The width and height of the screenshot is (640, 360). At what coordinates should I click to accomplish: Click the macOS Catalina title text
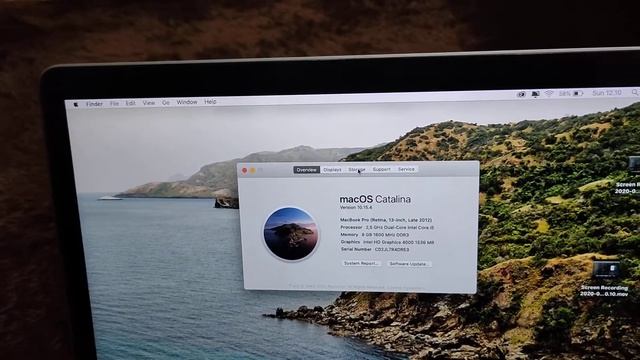375,199
